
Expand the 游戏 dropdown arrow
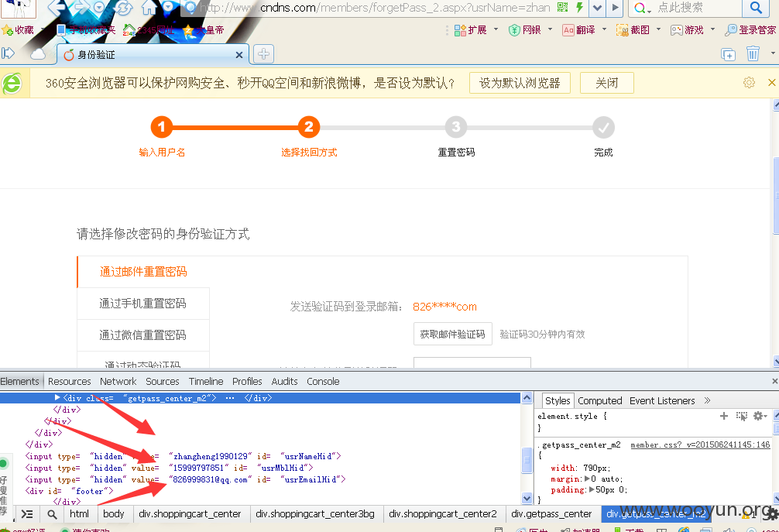point(712,29)
